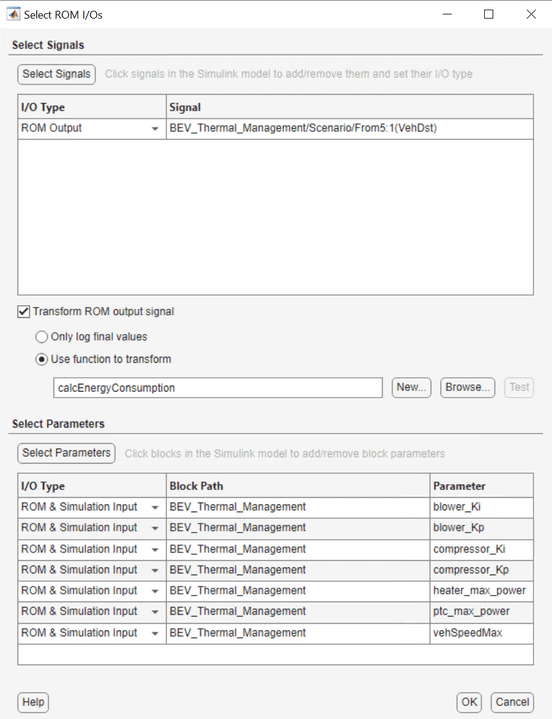
Task: Cancel the Select ROM I/Os dialog
Action: point(512,702)
